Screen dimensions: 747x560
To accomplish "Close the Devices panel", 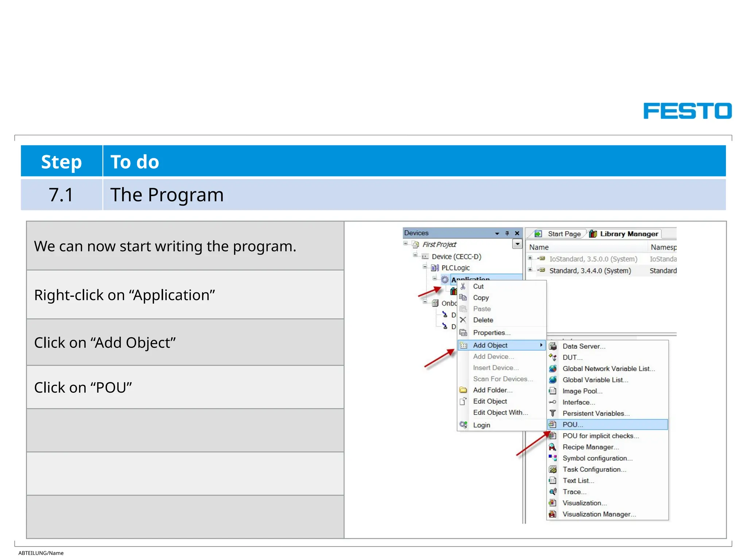I will pos(517,233).
